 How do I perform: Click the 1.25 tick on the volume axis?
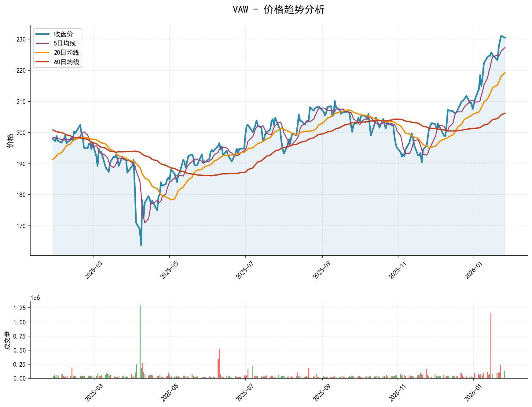[19, 308]
